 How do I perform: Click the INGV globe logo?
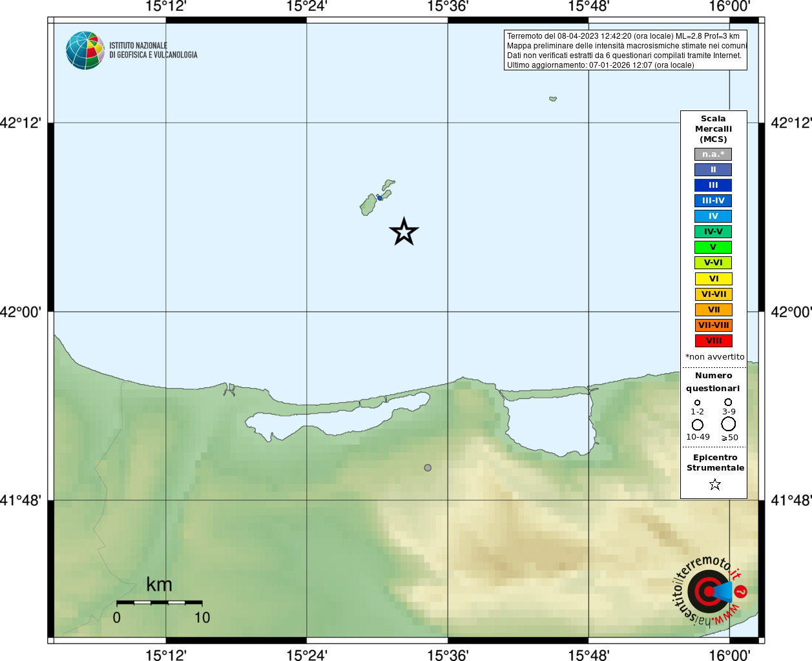(85, 50)
